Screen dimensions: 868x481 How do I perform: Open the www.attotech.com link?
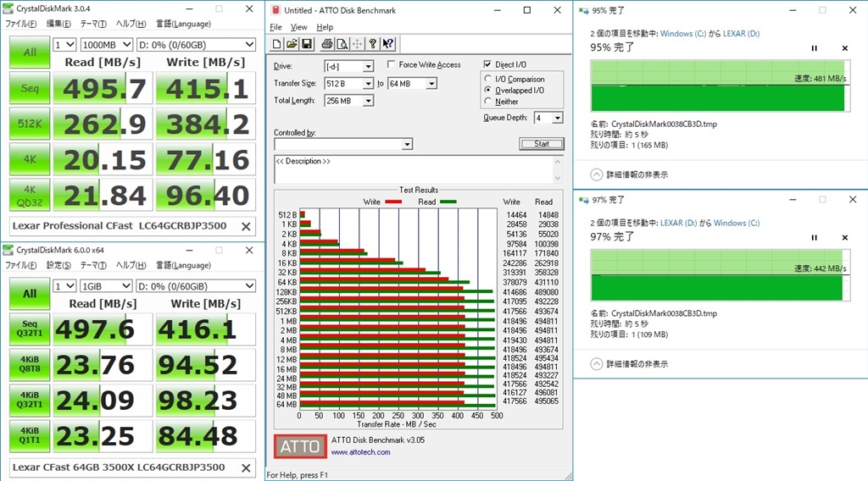tap(360, 452)
